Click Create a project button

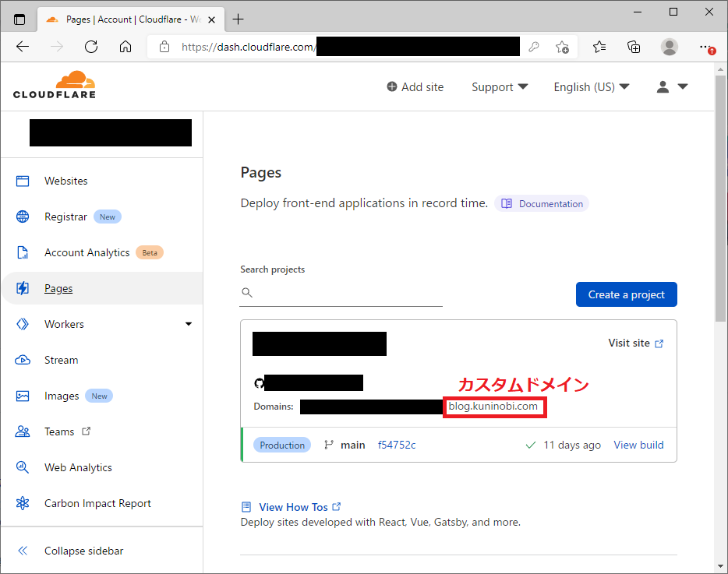627,294
